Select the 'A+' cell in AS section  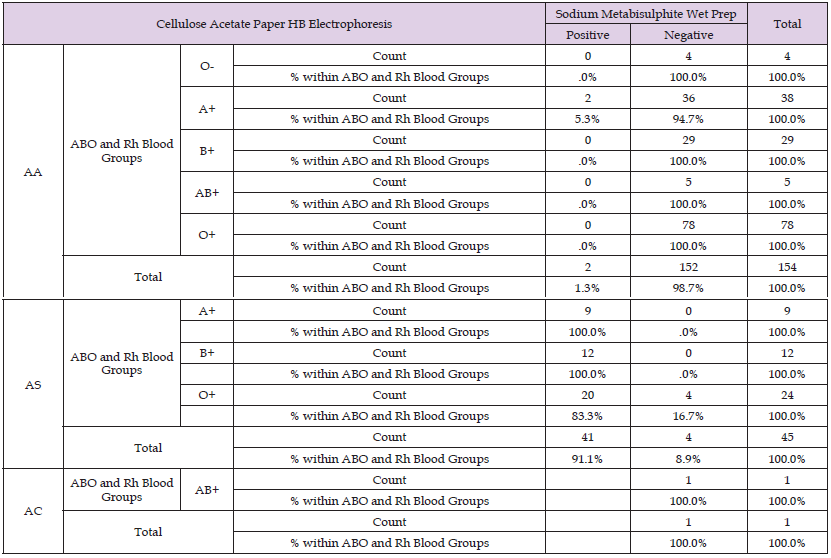point(207,311)
